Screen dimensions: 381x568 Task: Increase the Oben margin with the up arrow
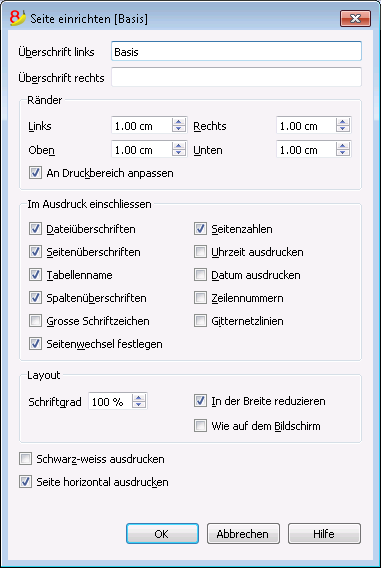click(x=179, y=146)
